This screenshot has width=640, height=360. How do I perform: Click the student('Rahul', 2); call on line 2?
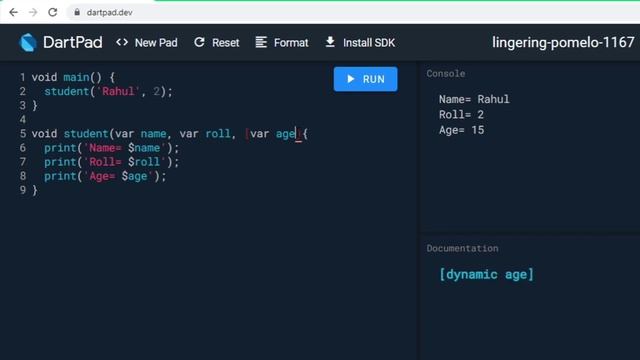pos(109,91)
